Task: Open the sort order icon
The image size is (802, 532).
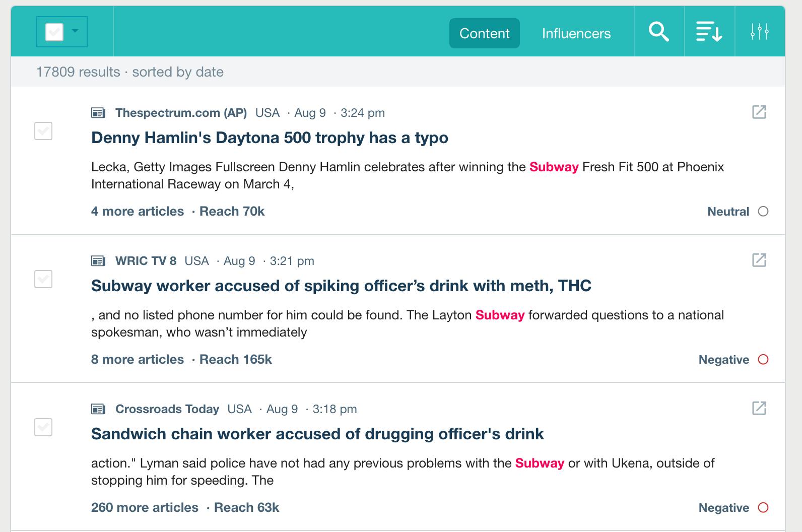Action: pos(709,32)
